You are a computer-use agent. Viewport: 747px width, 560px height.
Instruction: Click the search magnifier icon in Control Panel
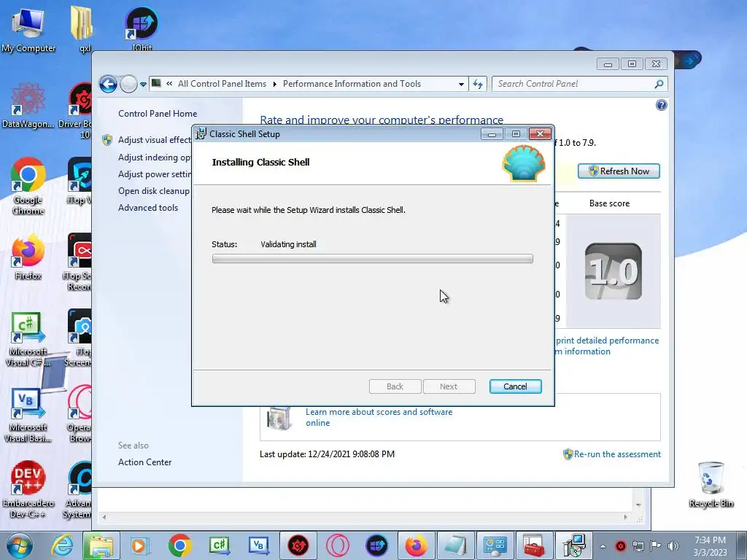click(659, 84)
